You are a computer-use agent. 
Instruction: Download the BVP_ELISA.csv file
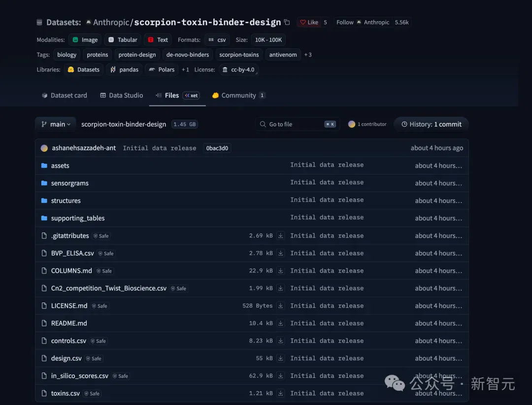pos(280,253)
